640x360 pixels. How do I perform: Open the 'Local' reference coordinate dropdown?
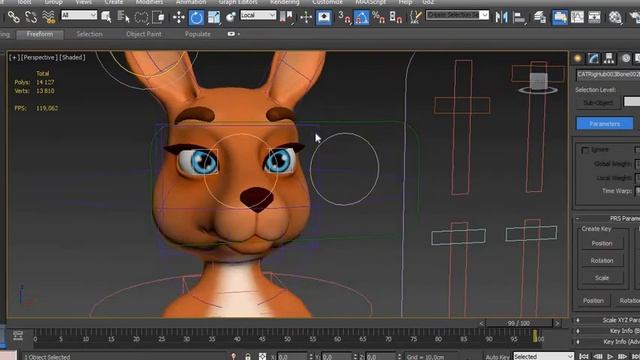[258, 15]
